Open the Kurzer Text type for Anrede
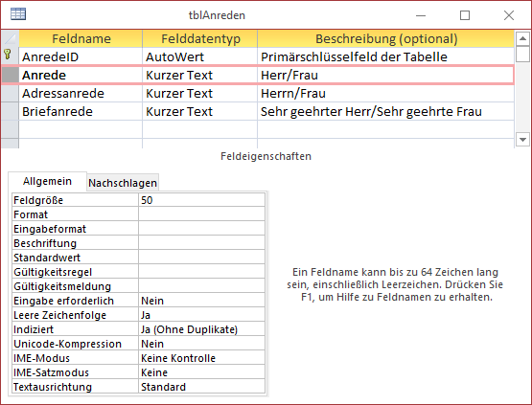The image size is (532, 405). pos(199,75)
